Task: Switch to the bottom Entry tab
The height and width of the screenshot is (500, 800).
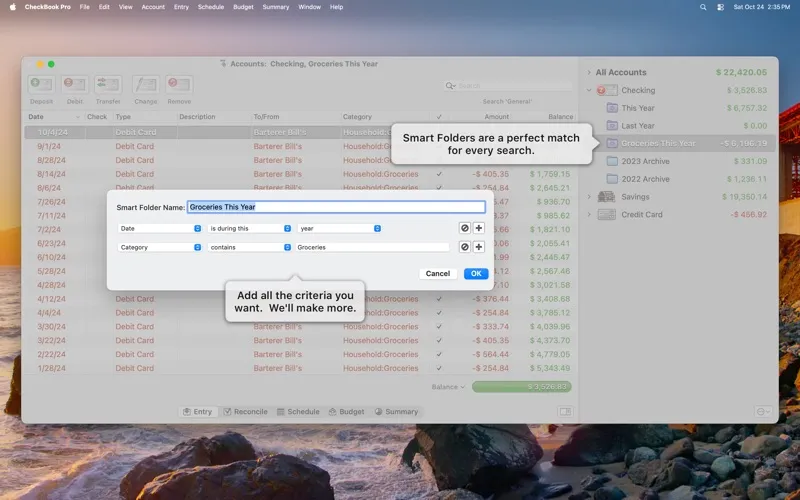Action: pyautogui.click(x=197, y=412)
